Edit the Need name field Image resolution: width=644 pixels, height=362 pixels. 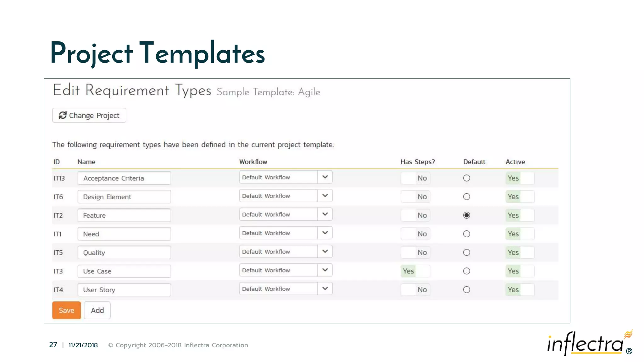tap(124, 234)
